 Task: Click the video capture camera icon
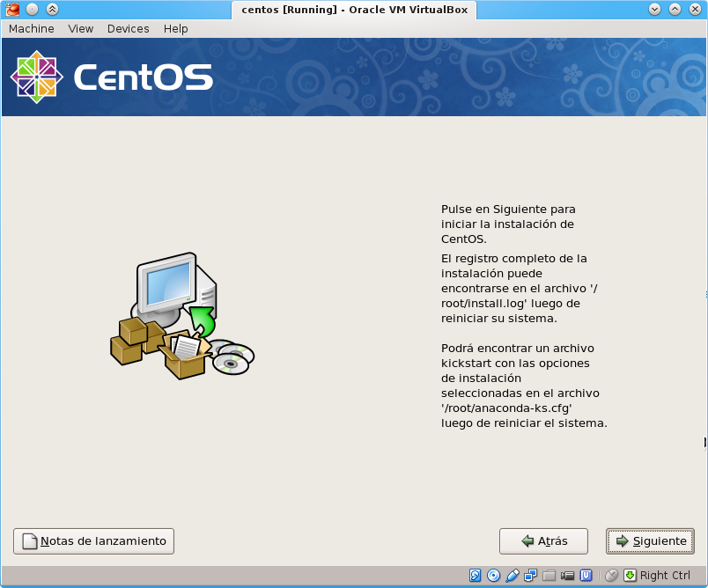click(x=568, y=576)
